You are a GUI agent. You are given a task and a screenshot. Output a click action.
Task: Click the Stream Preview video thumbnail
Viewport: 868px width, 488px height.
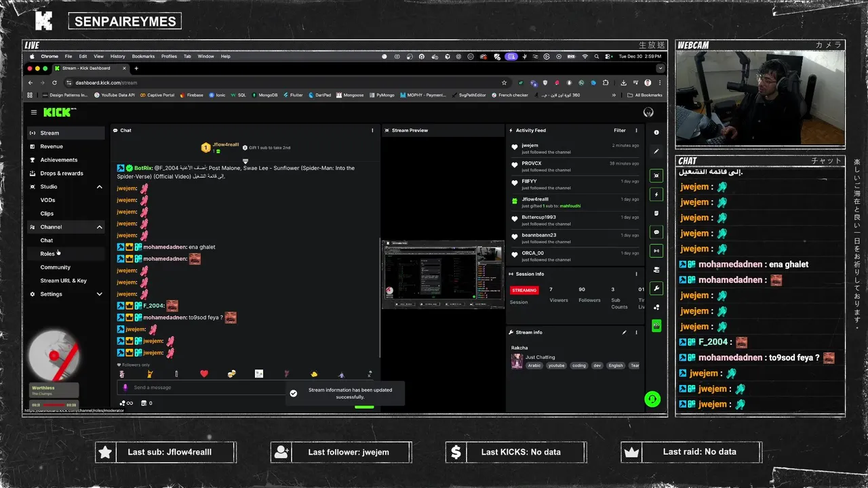pos(443,274)
